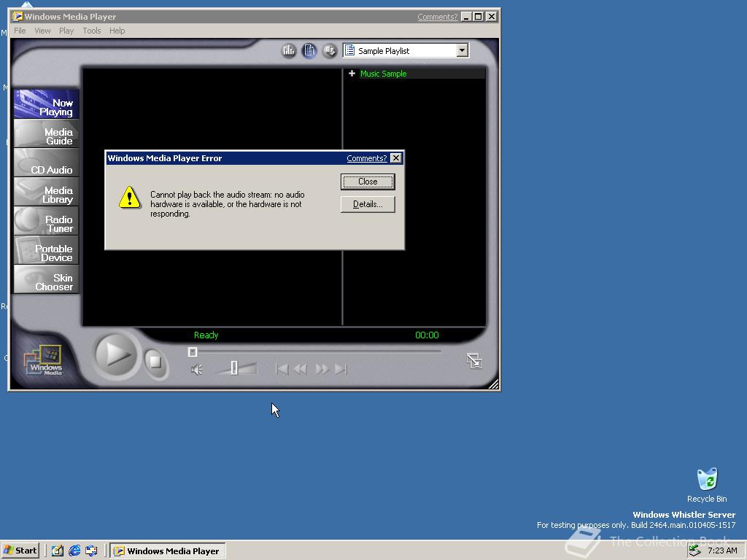Open the File menu
Image resolution: width=747 pixels, height=560 pixels.
(20, 31)
